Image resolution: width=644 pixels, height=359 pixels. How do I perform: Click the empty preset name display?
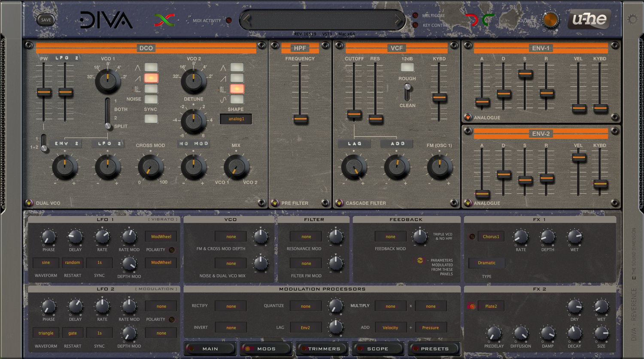322,20
